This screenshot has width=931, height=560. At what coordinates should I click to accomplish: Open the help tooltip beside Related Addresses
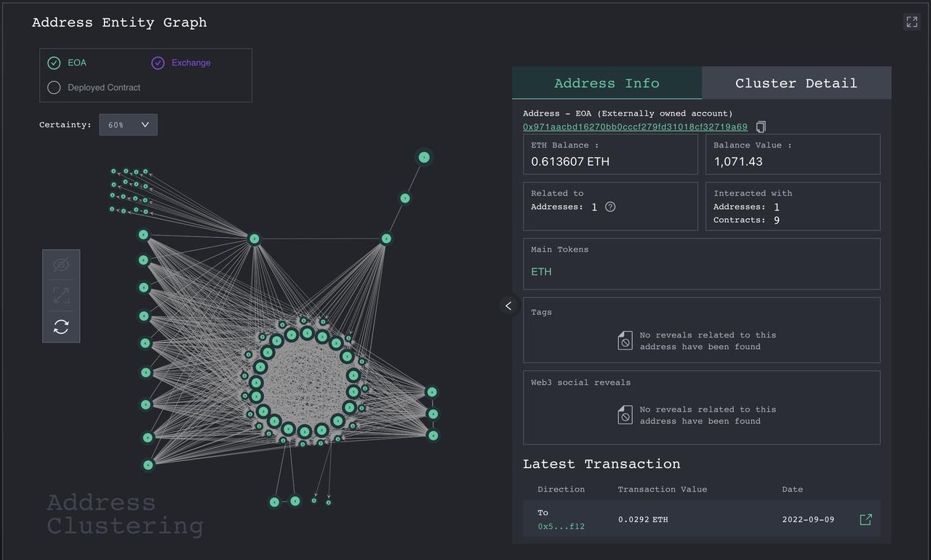click(x=610, y=207)
